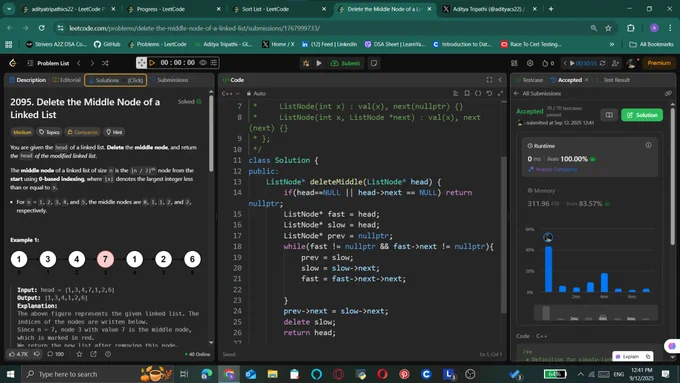Click the runtime distribution range slider
The height and width of the screenshot is (383, 680).
(x=595, y=313)
